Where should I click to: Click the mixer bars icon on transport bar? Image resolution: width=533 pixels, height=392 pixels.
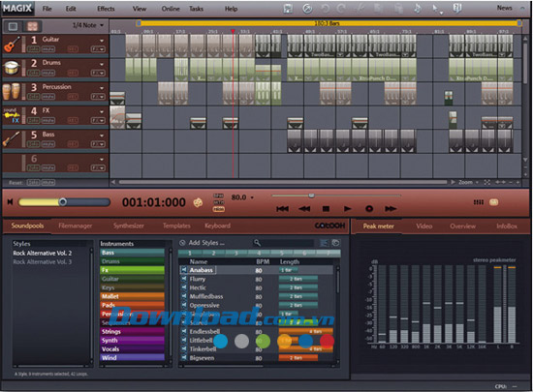tap(479, 202)
